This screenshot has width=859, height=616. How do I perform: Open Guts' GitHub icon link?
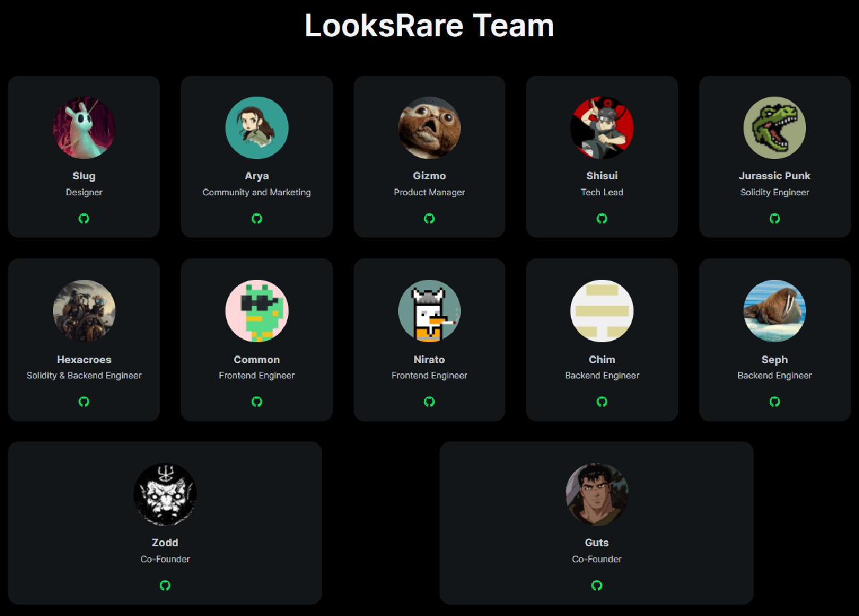tap(597, 585)
